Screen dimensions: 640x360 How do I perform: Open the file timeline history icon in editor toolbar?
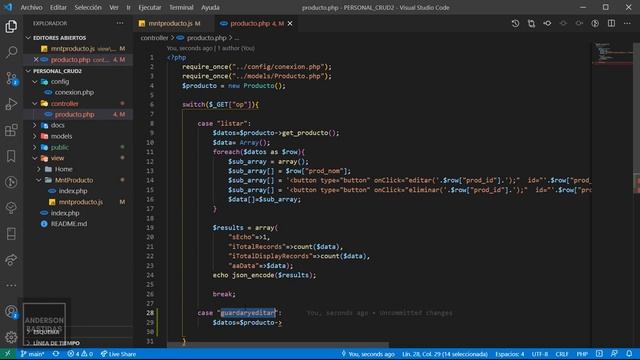tap(516, 24)
